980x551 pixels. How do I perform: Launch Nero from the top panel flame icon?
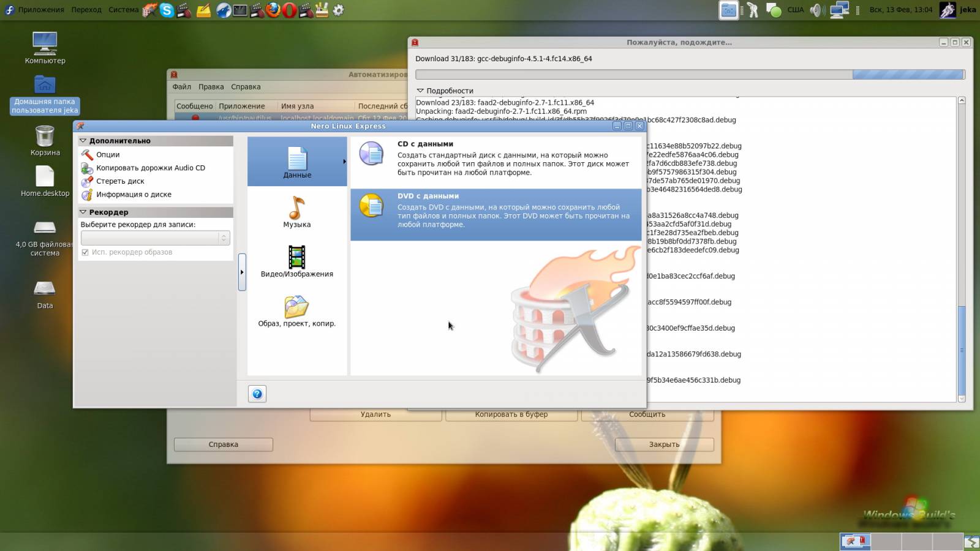coord(149,10)
